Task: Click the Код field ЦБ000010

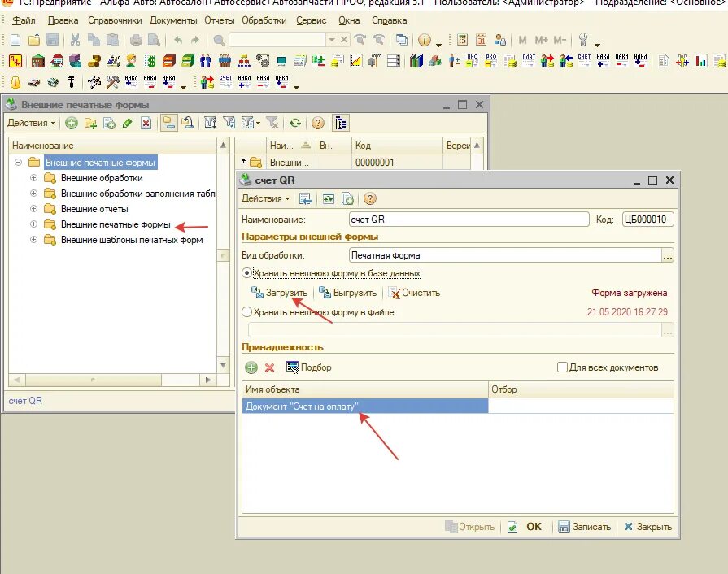Action: pos(647,220)
